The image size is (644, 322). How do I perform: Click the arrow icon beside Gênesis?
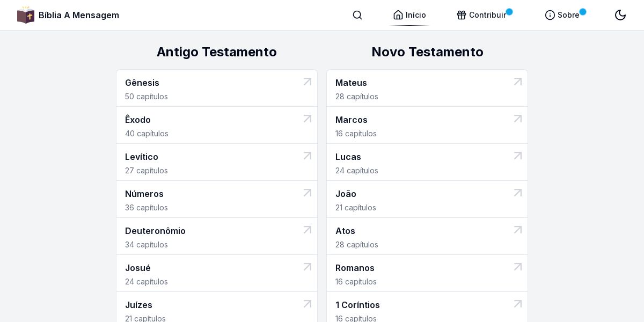[x=308, y=82]
